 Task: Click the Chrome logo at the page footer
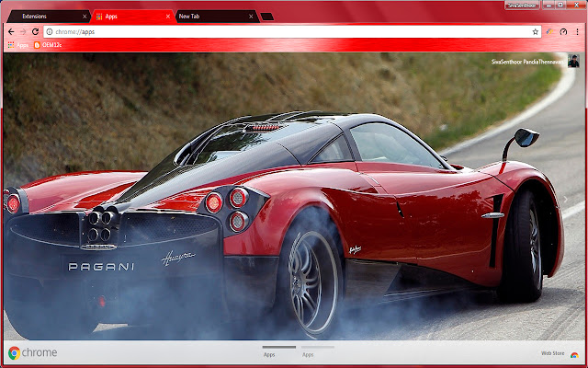pos(33,353)
